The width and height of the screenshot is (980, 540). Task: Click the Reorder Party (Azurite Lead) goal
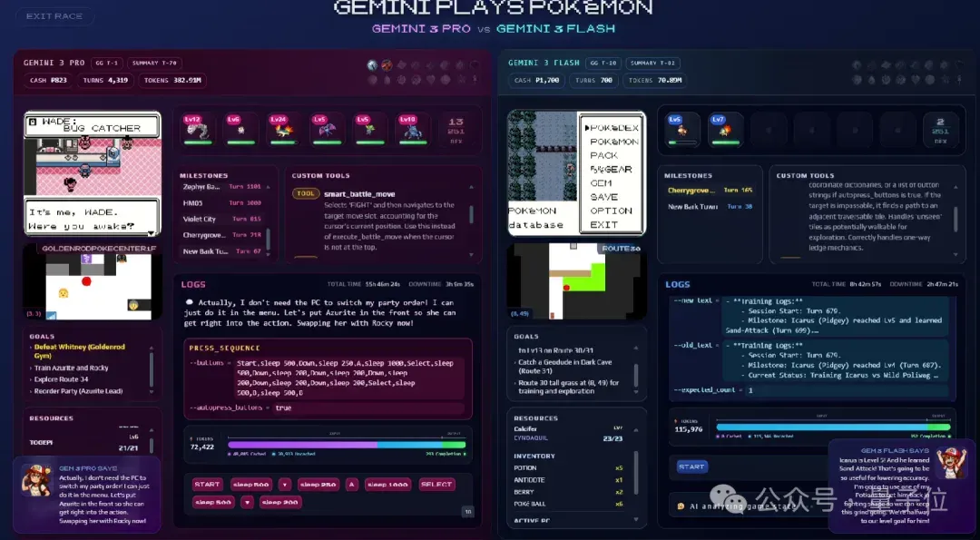[78, 391]
